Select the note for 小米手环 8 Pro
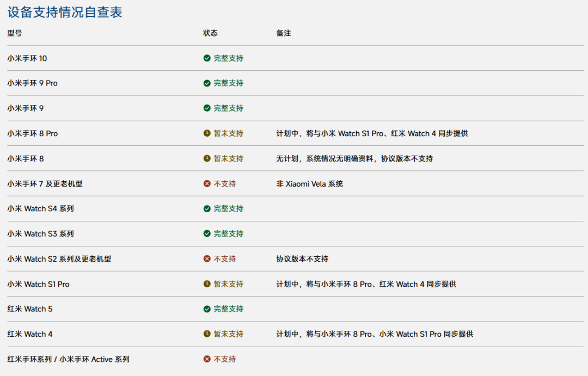This screenshot has height=376, width=588. (372, 133)
